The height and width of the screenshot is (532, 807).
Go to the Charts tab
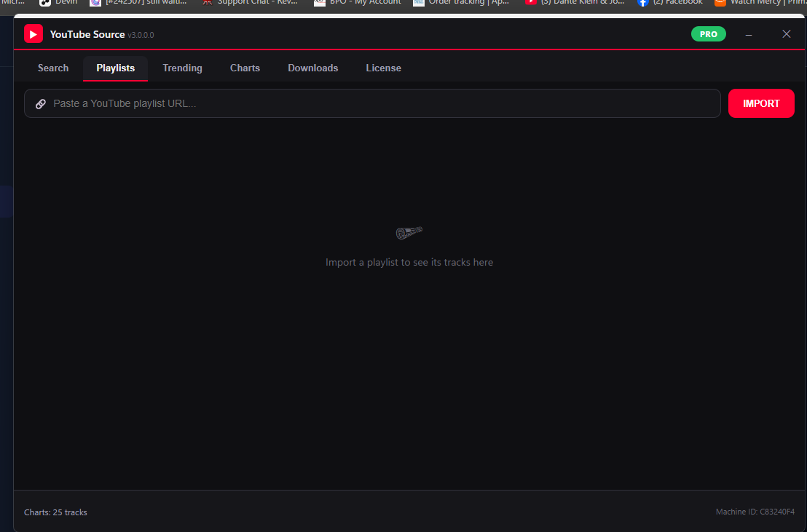click(245, 68)
